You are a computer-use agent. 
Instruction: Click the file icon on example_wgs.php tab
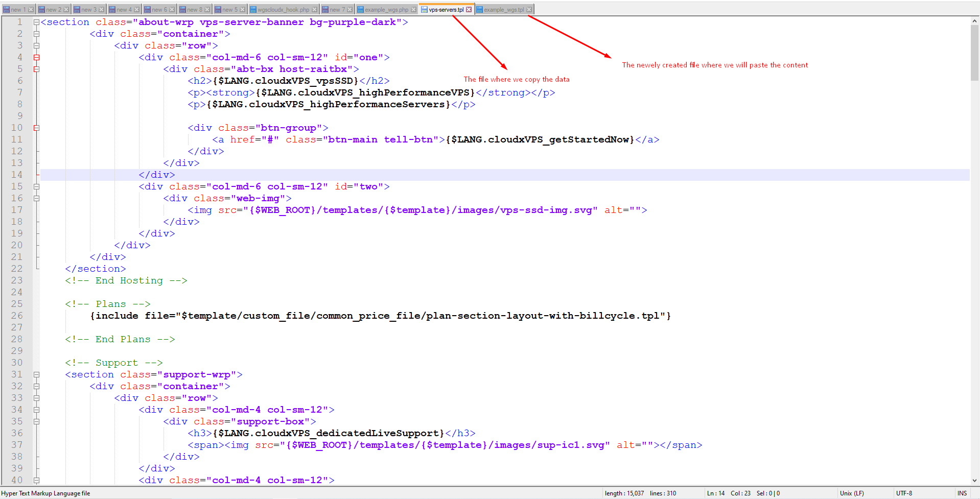[360, 10]
